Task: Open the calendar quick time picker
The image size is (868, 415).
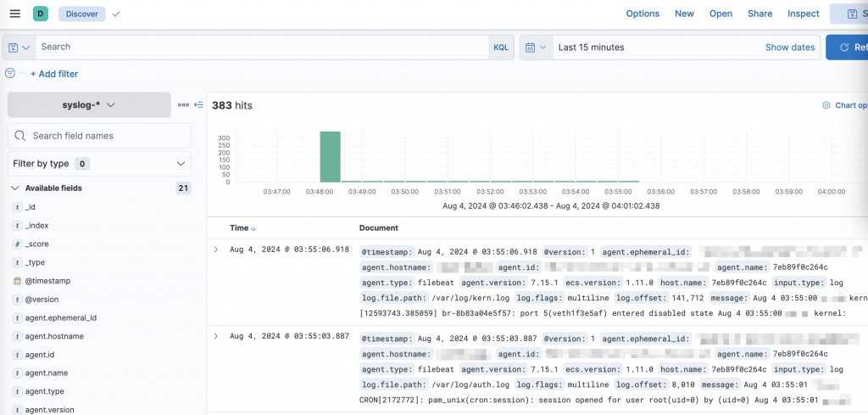Action: (536, 47)
